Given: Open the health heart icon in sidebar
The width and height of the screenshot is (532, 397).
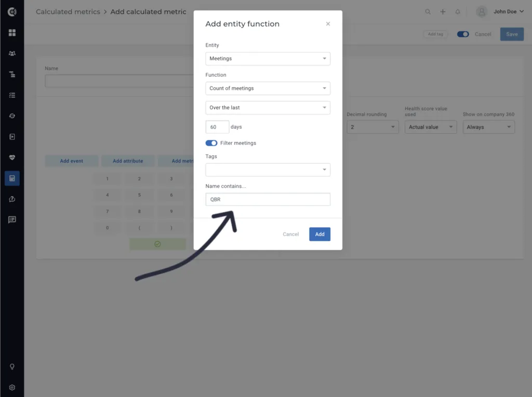Looking at the screenshot, I should point(12,157).
